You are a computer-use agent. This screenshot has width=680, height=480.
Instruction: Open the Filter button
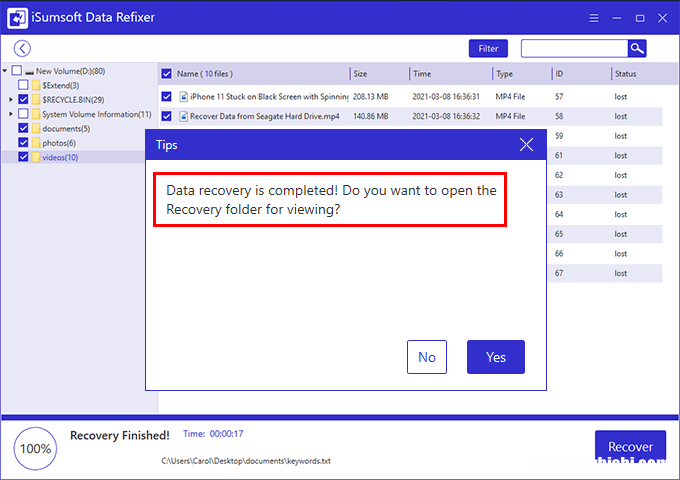tap(488, 48)
